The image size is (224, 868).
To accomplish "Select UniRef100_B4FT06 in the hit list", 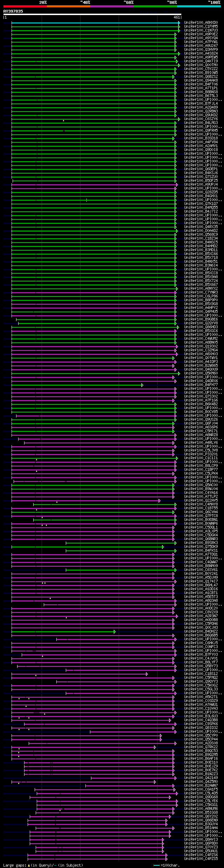I will pyautogui.click(x=201, y=84).
